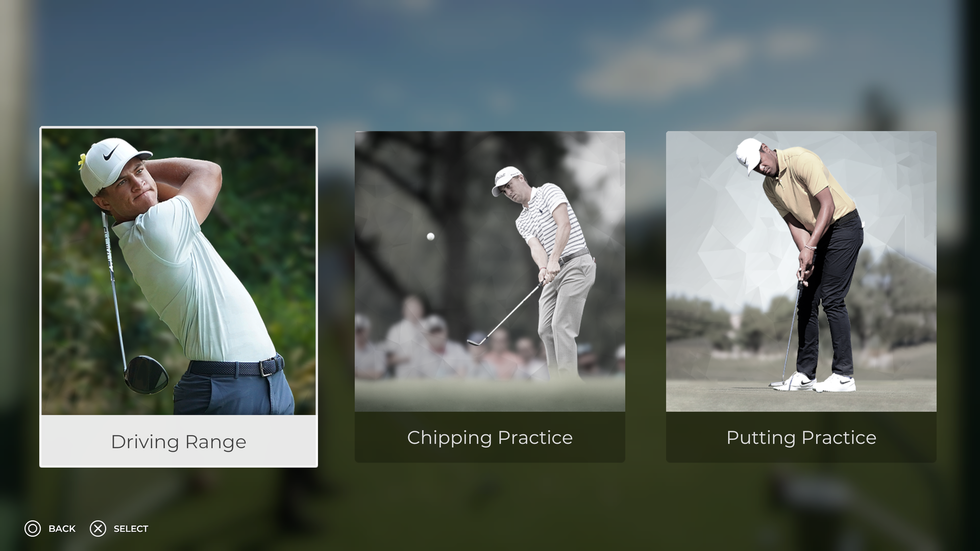This screenshot has height=551, width=980.
Task: Click the driver club head in photo
Action: (x=146, y=374)
